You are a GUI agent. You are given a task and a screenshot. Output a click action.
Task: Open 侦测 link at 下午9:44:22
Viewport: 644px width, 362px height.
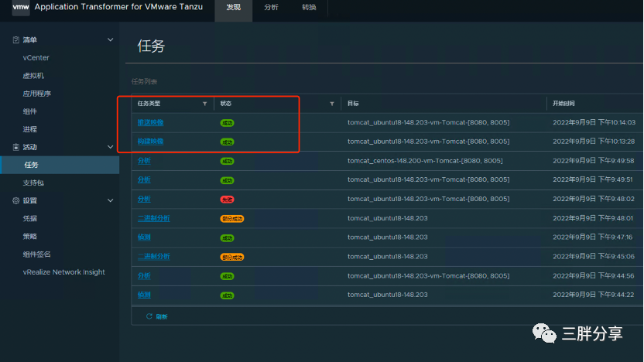pos(144,295)
